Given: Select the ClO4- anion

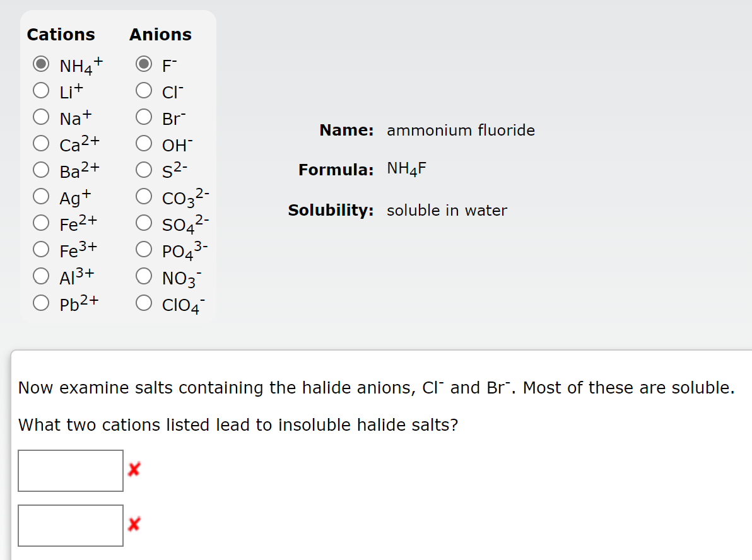Looking at the screenshot, I should [x=144, y=302].
